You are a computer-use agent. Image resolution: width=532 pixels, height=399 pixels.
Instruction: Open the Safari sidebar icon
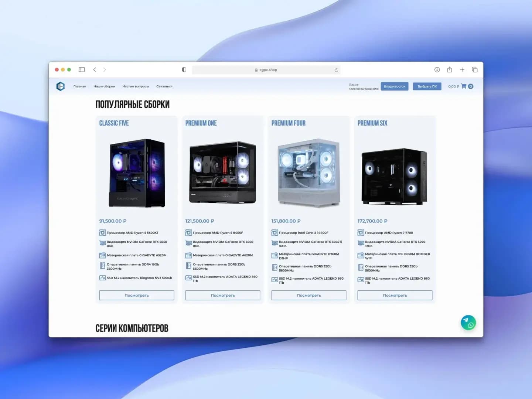(81, 69)
